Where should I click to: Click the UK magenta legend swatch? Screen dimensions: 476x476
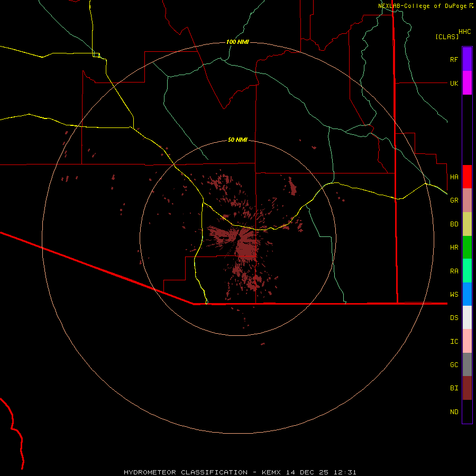point(467,83)
